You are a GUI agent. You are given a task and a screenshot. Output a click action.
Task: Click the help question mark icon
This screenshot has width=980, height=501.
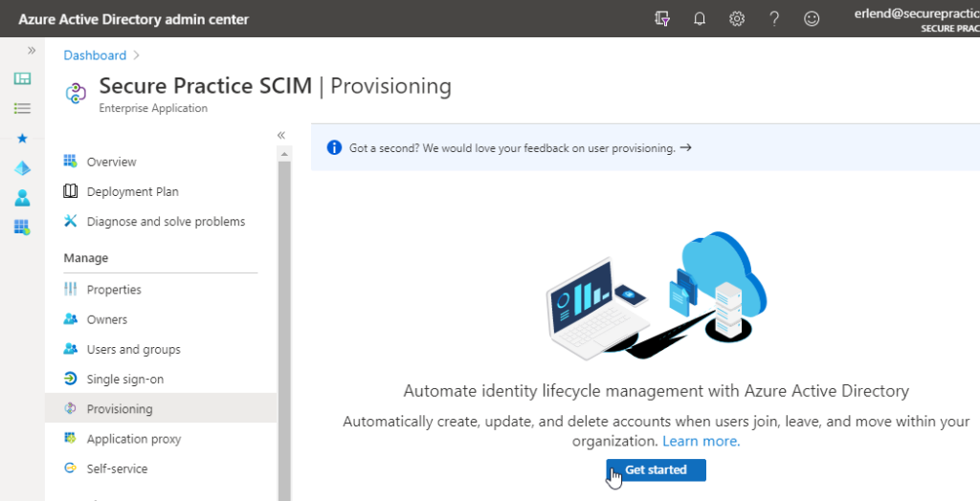[x=774, y=18]
